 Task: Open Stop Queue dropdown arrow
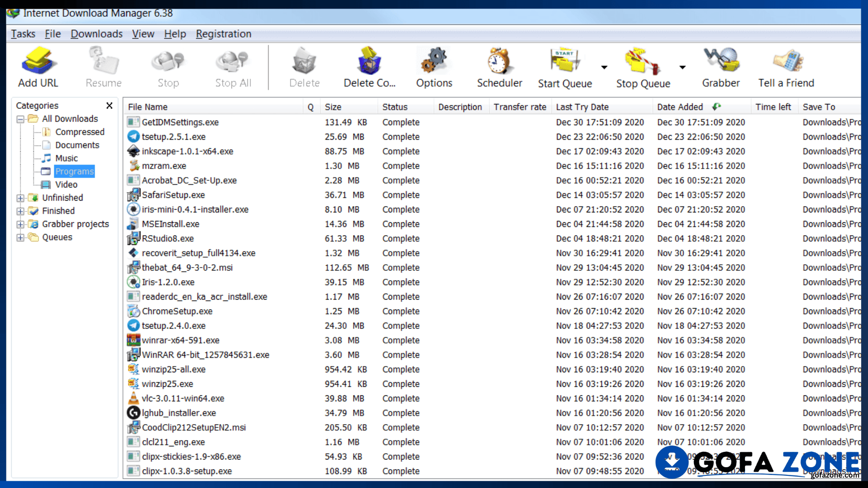(682, 67)
